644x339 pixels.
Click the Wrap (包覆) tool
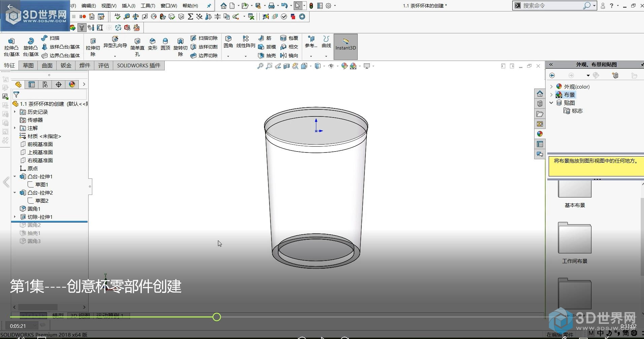[289, 38]
